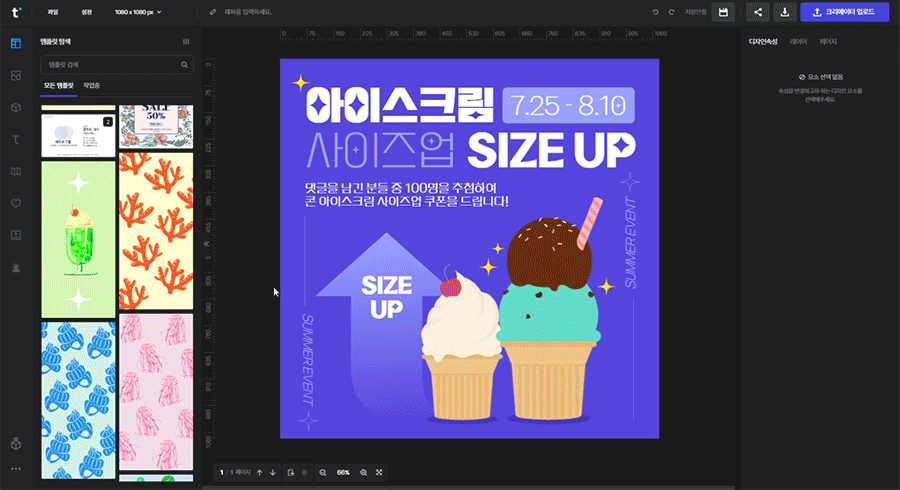Click the redo arrow icon
This screenshot has height=490, width=900.
pyautogui.click(x=671, y=12)
